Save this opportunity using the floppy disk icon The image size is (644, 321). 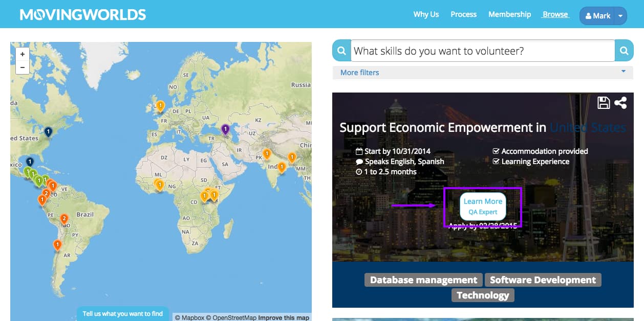[x=604, y=103]
